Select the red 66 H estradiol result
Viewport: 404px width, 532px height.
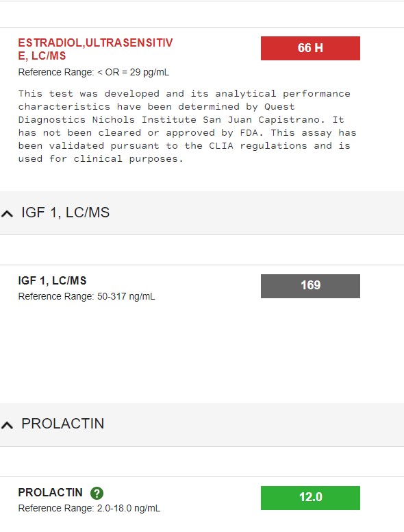(310, 48)
